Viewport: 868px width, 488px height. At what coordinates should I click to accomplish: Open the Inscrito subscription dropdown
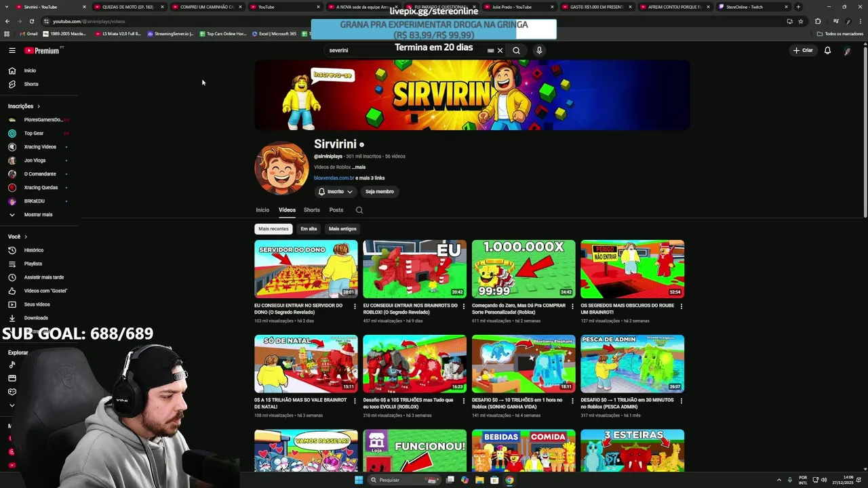pos(336,192)
